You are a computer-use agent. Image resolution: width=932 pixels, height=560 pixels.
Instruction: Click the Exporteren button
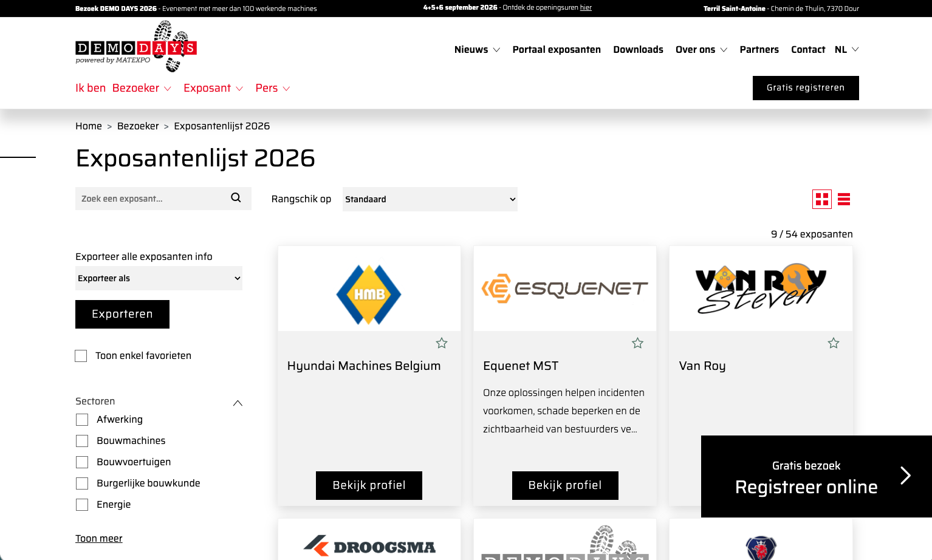pyautogui.click(x=122, y=314)
